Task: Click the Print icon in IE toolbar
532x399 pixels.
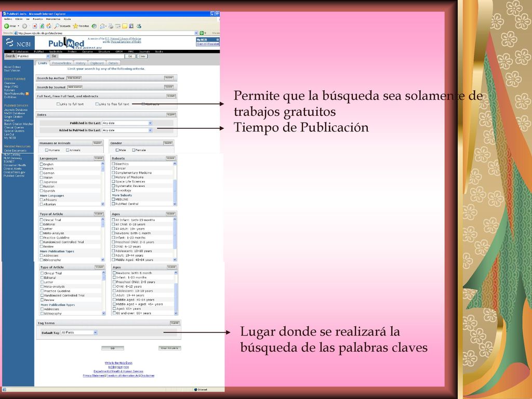Action: point(111,26)
